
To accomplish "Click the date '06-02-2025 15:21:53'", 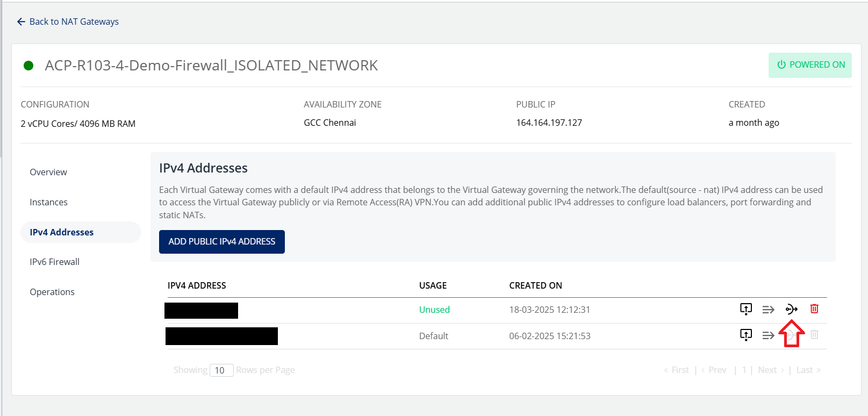I will [550, 336].
